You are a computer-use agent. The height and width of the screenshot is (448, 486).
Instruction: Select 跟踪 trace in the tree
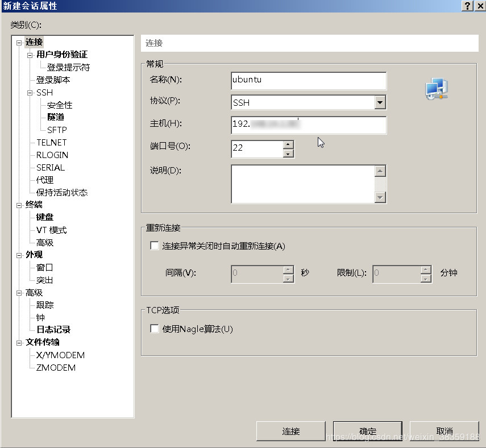point(45,305)
